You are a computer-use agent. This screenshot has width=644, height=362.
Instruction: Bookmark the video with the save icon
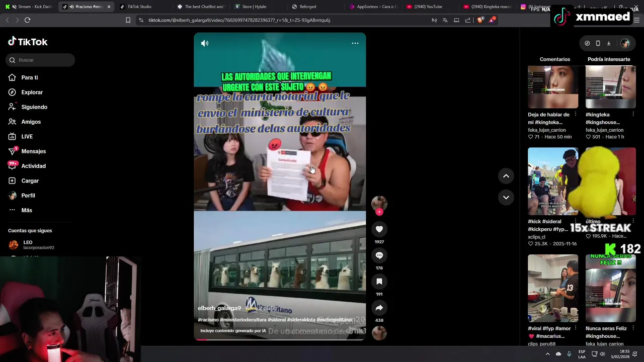[379, 282]
